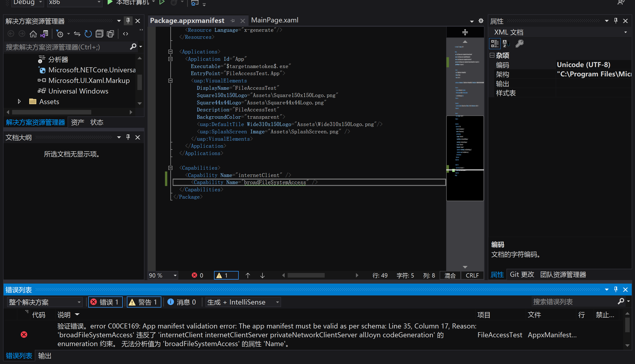The width and height of the screenshot is (635, 364).
Task: Sync with active document arrows icon
Action: coord(77,34)
